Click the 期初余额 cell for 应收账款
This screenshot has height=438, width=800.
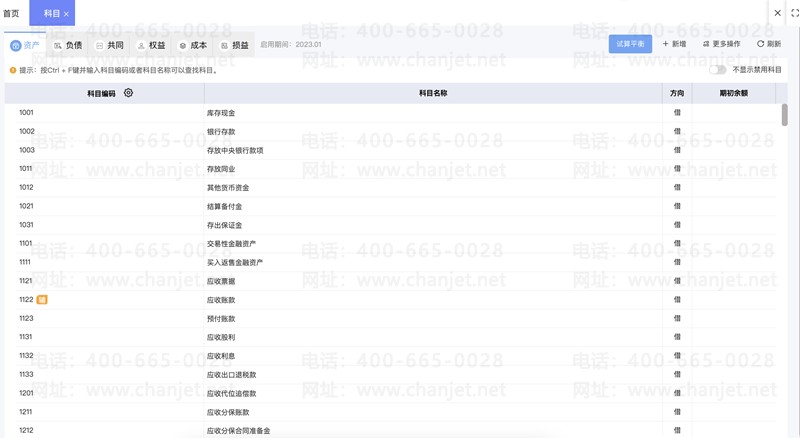point(734,300)
